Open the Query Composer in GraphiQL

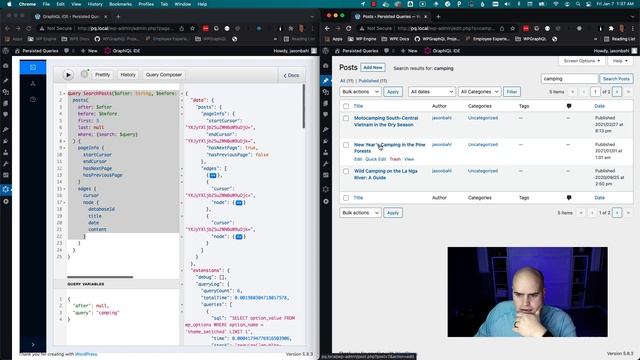164,75
